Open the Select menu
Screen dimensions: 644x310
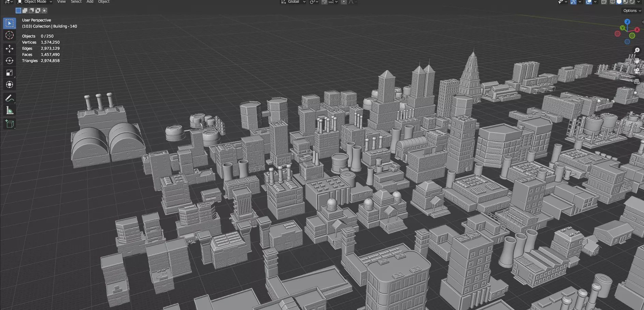[x=76, y=2]
